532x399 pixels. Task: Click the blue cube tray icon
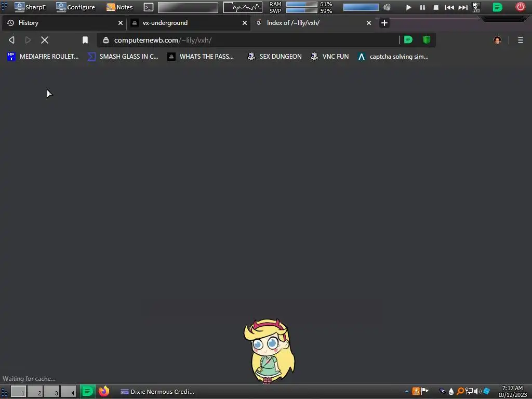click(486, 391)
